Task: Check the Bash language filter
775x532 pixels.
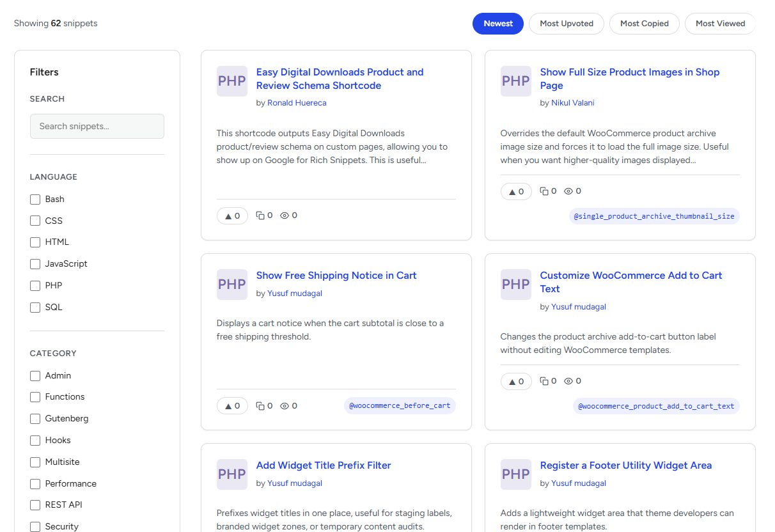Action: [x=35, y=199]
